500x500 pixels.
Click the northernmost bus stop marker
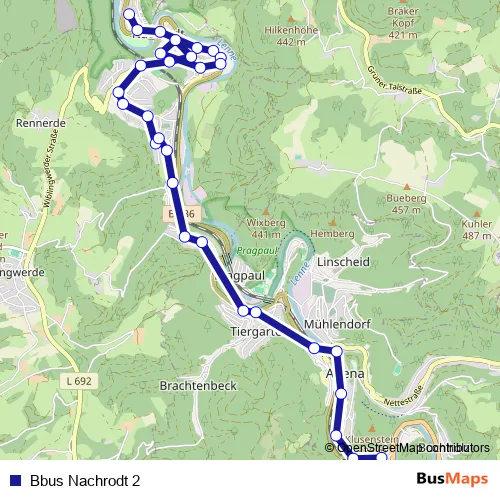tap(129, 14)
